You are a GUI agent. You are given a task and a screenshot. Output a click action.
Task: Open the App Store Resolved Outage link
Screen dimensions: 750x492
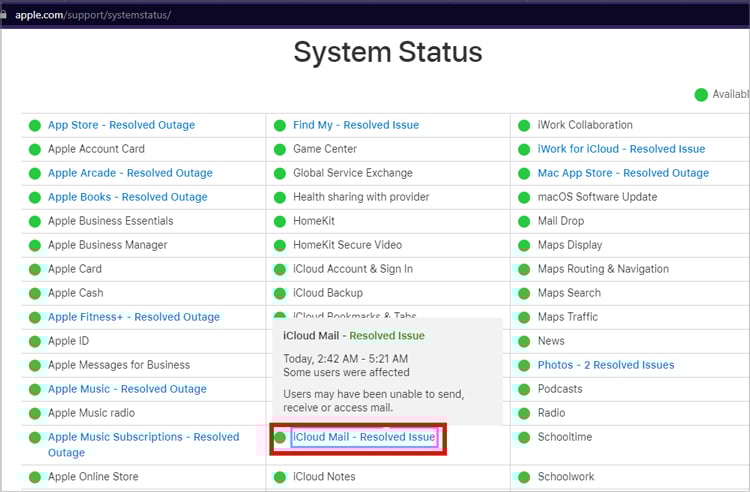pyautogui.click(x=121, y=125)
